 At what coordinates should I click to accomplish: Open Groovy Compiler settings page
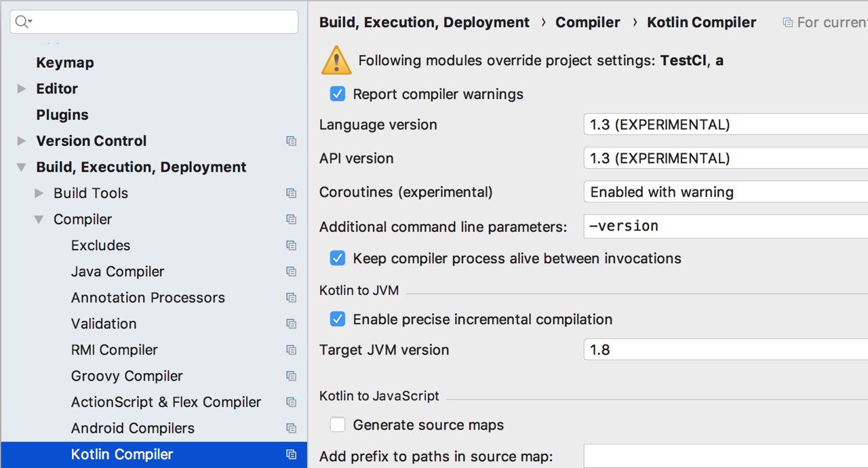(x=127, y=376)
